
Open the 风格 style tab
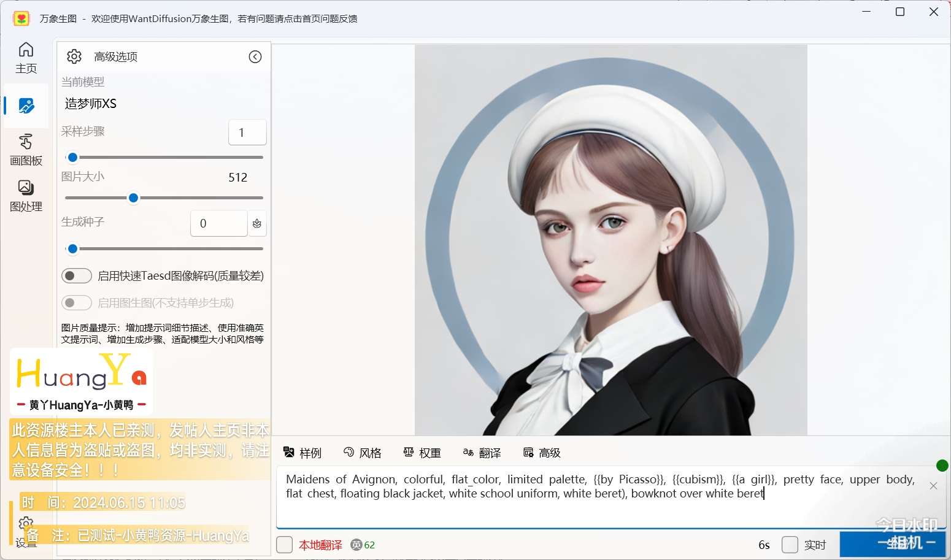coord(363,453)
